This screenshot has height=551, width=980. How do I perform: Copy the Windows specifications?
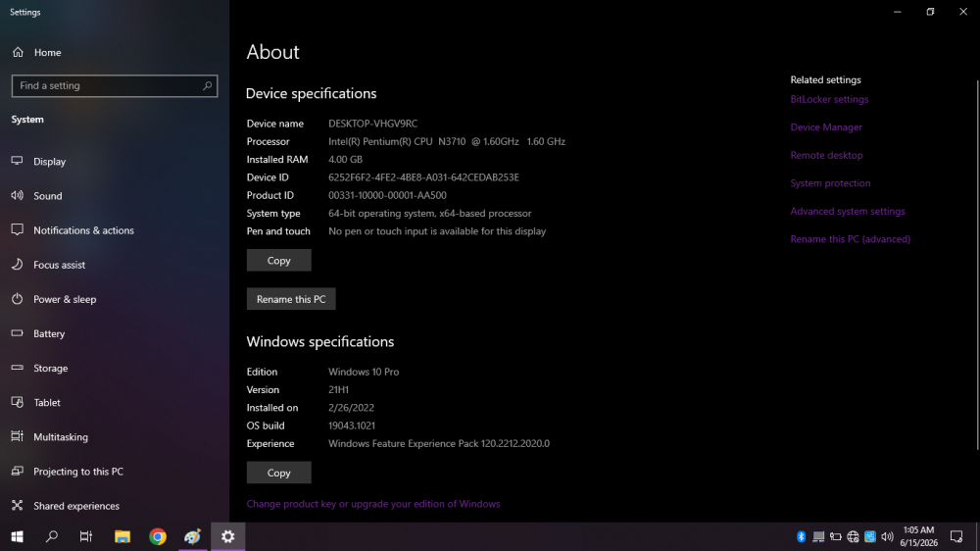278,473
